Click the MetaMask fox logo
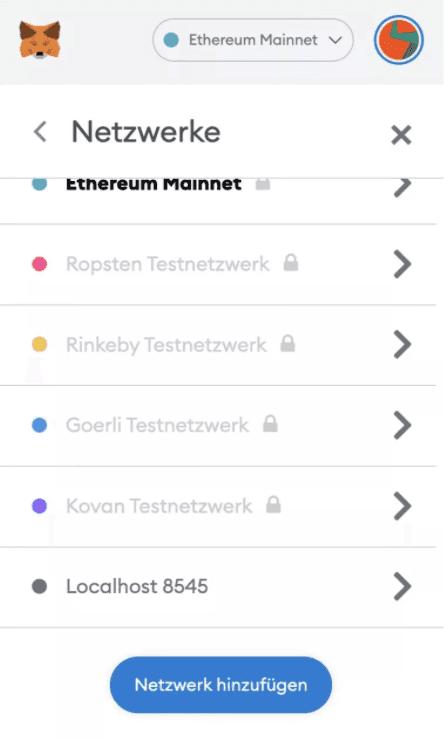Viewport: 447px width, 738px height. point(40,40)
